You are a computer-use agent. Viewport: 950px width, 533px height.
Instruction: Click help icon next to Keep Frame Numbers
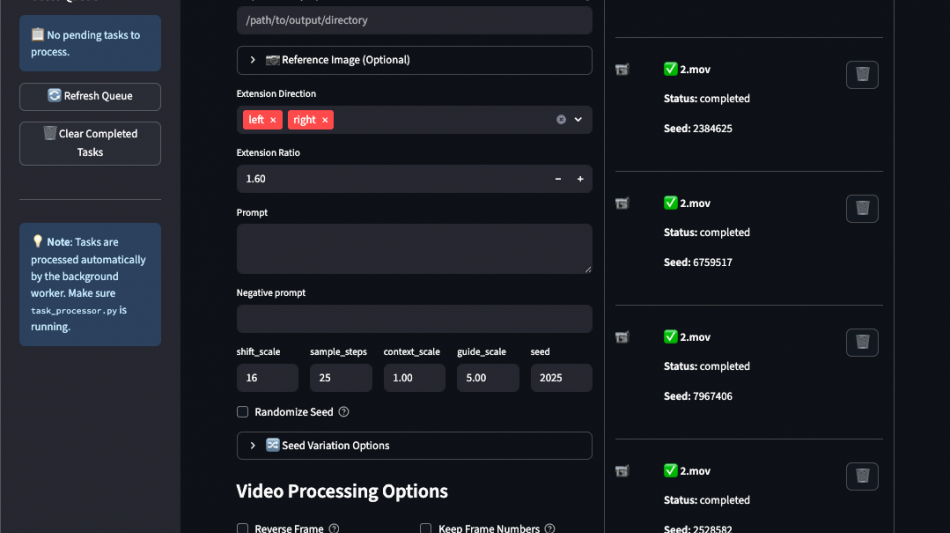550,528
